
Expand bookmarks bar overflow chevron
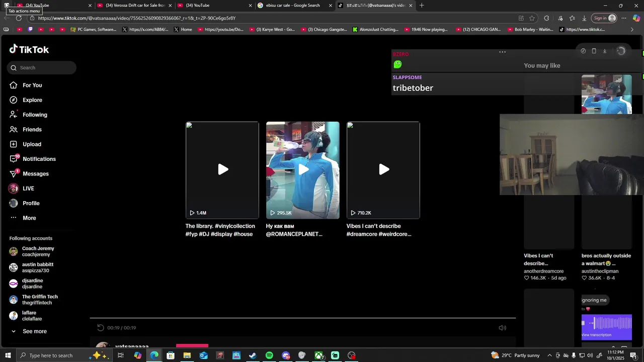pyautogui.click(x=632, y=30)
